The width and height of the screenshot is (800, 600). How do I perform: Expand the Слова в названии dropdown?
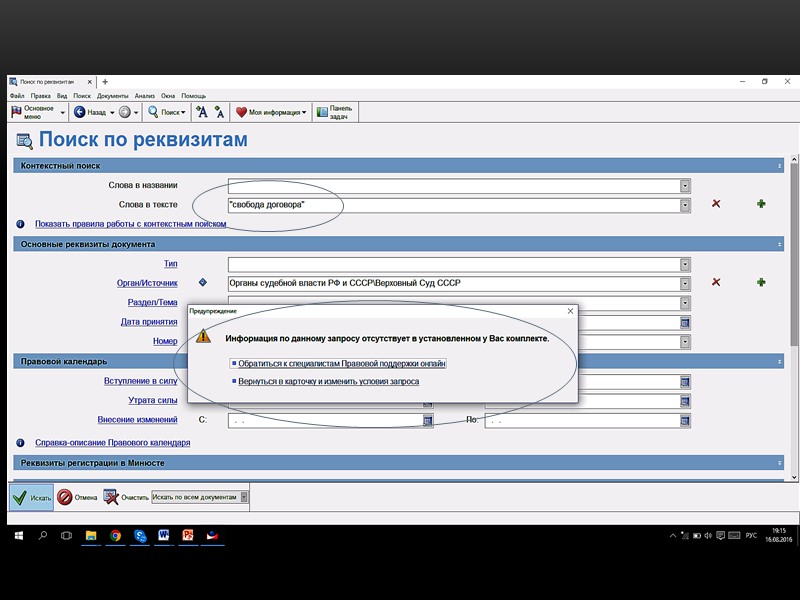point(685,186)
